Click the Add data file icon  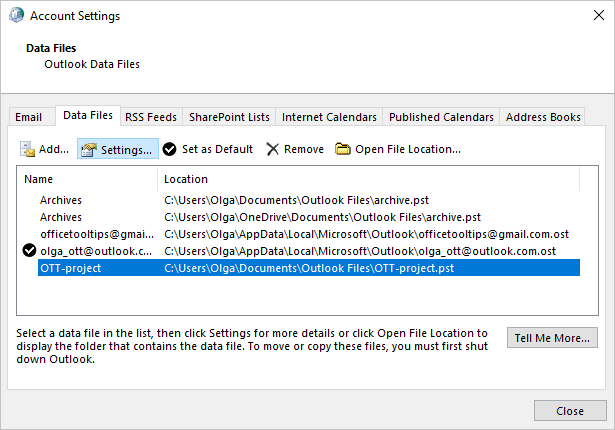(27, 149)
